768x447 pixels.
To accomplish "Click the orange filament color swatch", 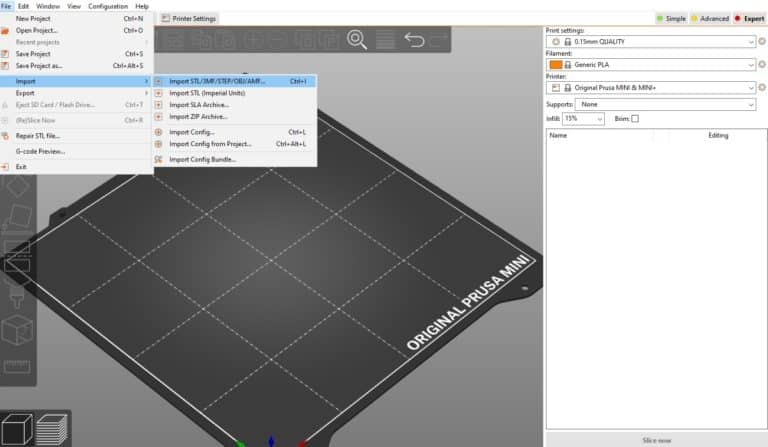I will 555,65.
